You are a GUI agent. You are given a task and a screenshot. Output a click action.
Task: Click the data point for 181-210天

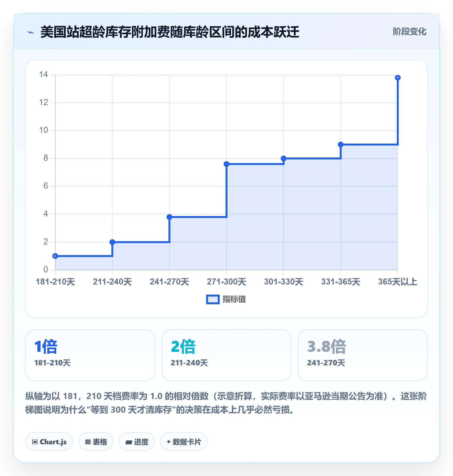pyautogui.click(x=55, y=256)
